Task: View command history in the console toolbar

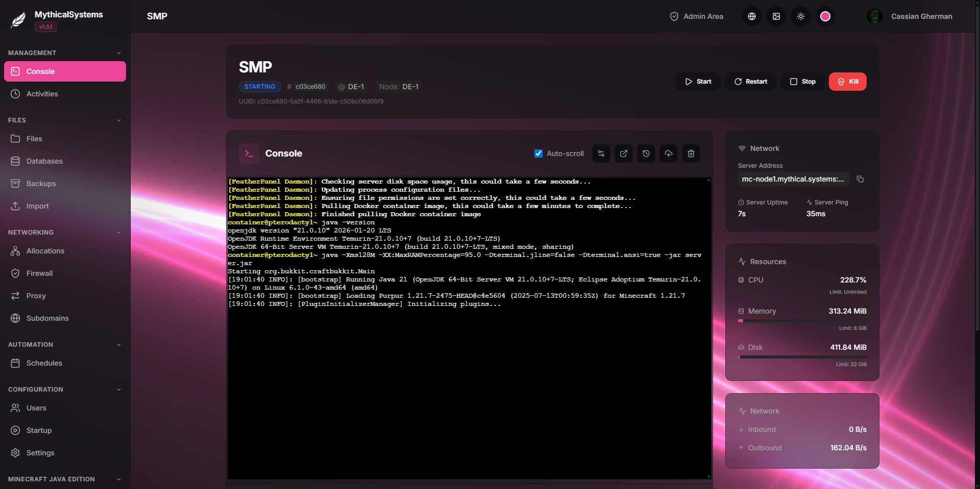Action: coord(646,153)
